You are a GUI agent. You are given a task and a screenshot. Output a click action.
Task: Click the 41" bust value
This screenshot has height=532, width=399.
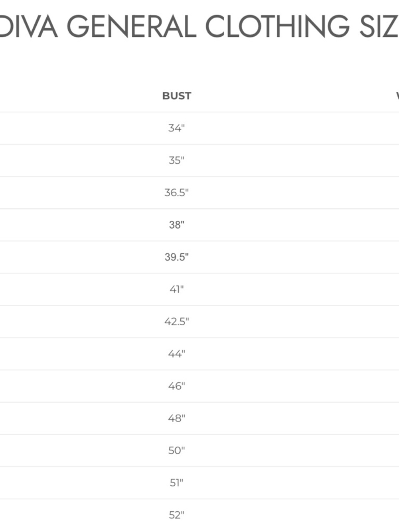click(x=176, y=289)
